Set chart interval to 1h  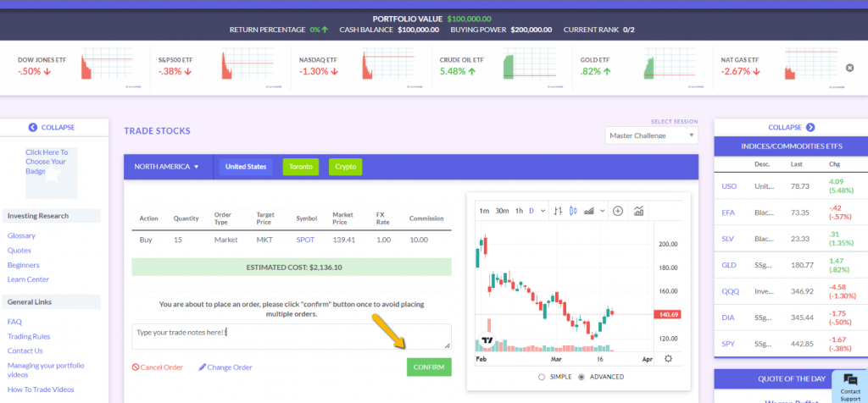[x=519, y=211]
